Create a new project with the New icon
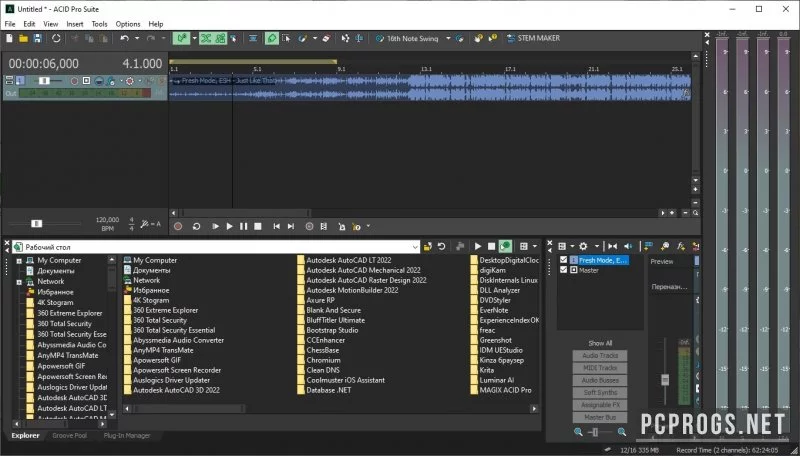 click(x=9, y=38)
